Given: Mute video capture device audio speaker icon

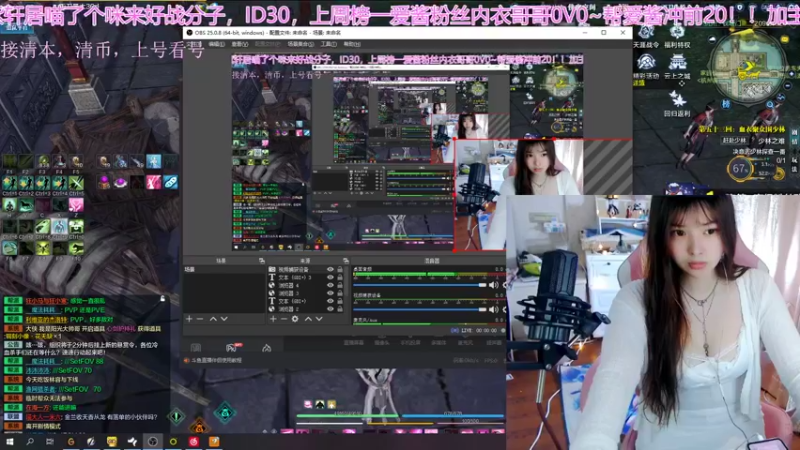Looking at the screenshot, I should click(493, 310).
